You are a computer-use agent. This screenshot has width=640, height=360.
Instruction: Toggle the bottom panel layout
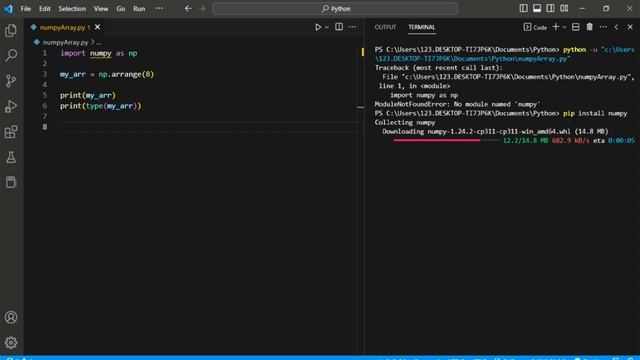click(537, 9)
